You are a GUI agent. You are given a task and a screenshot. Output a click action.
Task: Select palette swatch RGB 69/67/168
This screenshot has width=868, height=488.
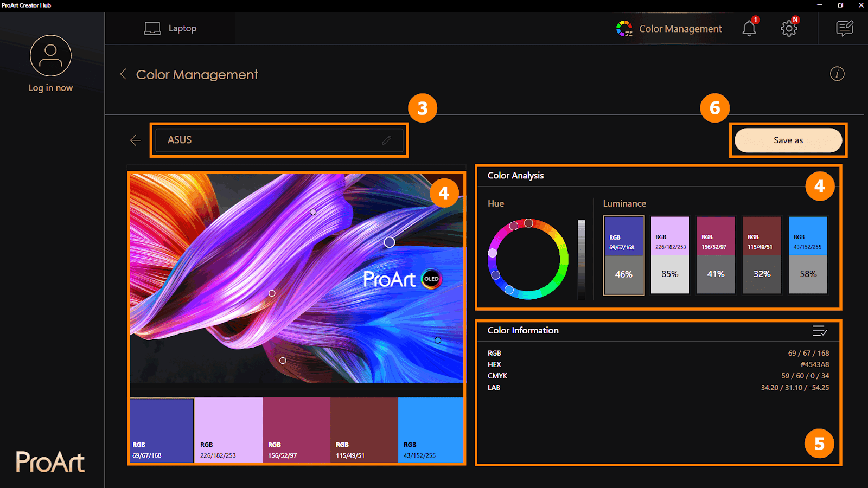point(162,431)
